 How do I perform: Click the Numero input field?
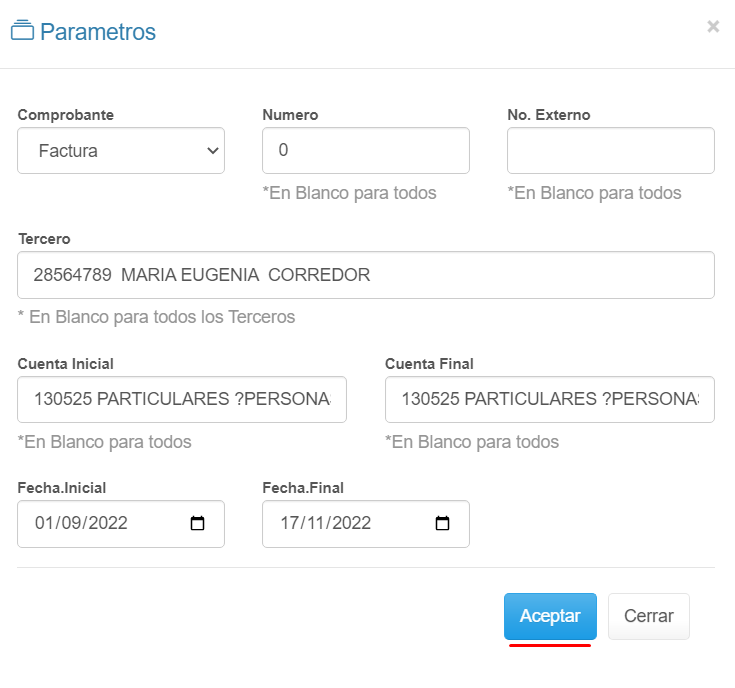point(365,151)
